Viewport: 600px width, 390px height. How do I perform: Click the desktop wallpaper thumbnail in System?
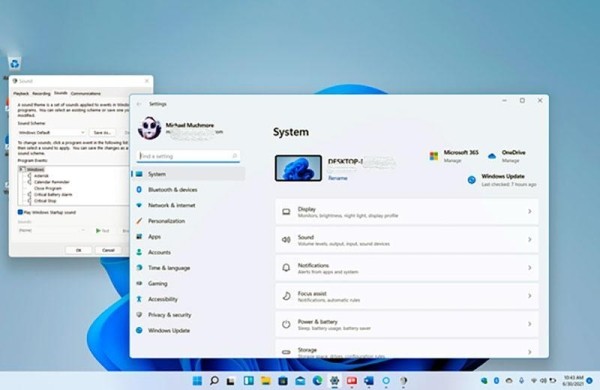point(298,168)
